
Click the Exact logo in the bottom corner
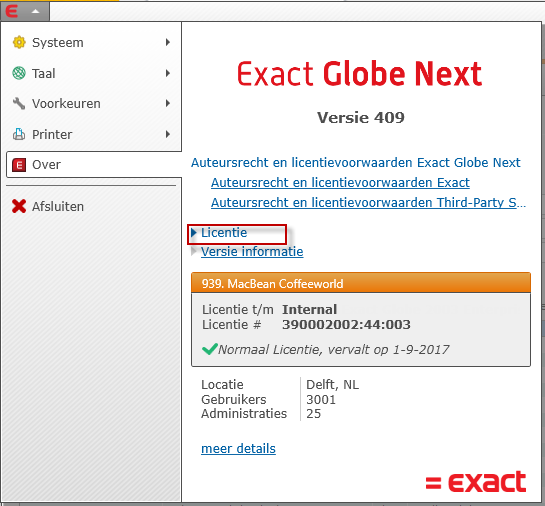pyautogui.click(x=476, y=482)
